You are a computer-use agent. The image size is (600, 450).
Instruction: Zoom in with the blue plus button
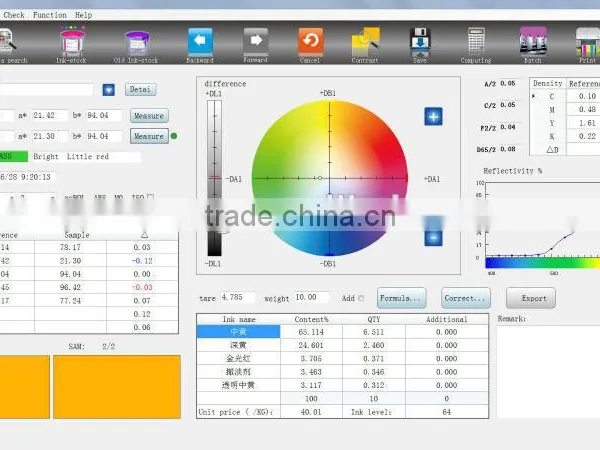click(x=434, y=116)
